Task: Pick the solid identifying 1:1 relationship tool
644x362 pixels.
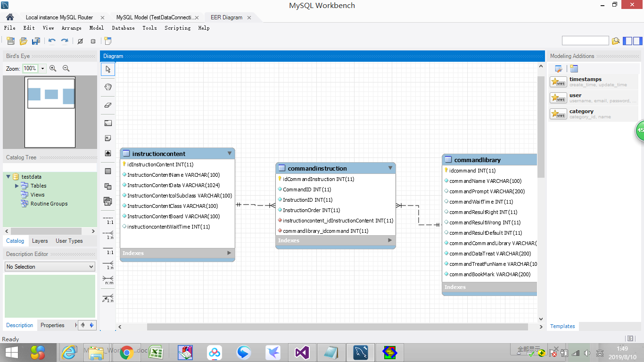Action: [x=108, y=249]
